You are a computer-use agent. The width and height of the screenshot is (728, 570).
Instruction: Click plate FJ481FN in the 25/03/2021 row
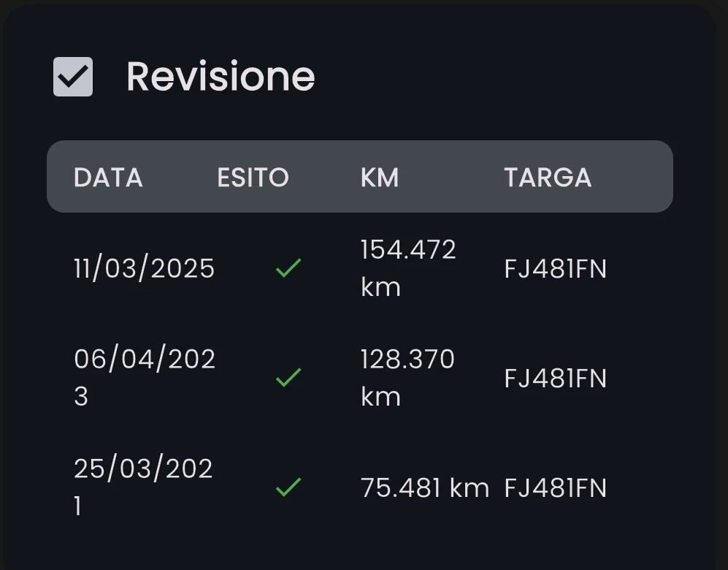pos(555,488)
